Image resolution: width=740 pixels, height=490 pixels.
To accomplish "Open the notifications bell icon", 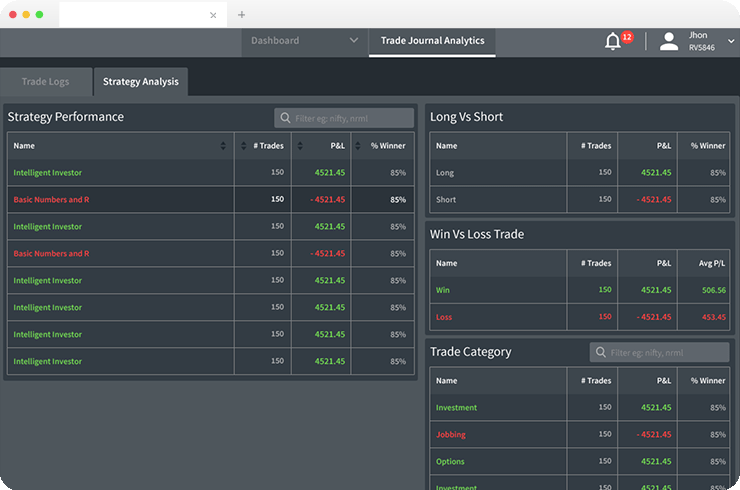I will (613, 41).
